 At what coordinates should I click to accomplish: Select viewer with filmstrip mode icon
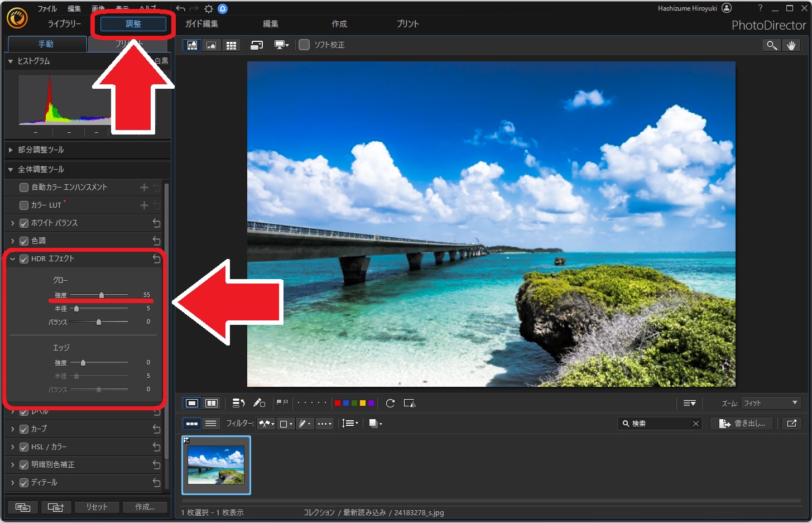193,45
